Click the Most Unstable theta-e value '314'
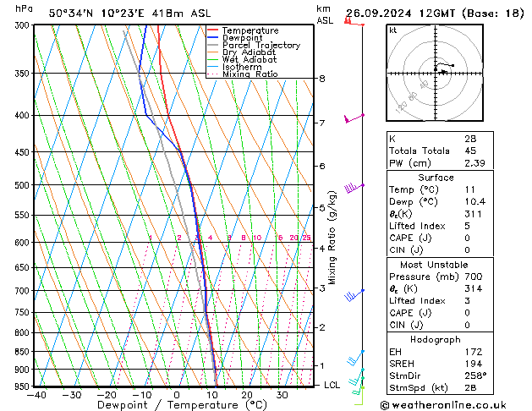This screenshot has width=532, height=411. pos(474,288)
